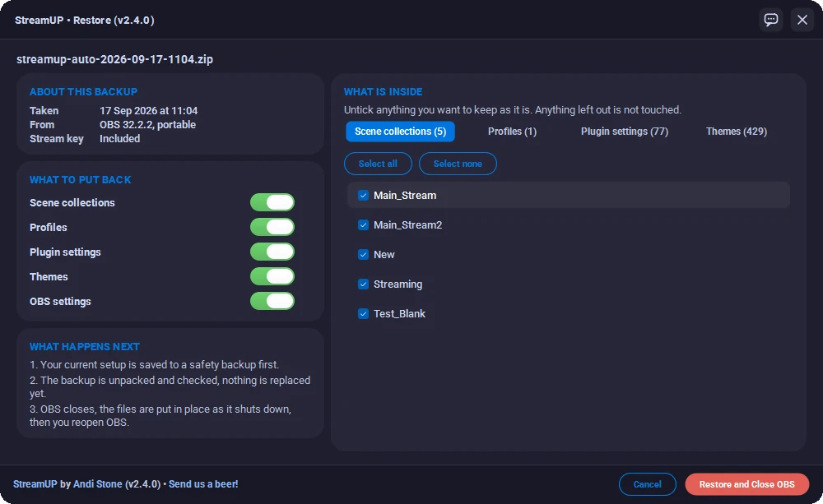
Task: Click the Select none button
Action: [458, 164]
